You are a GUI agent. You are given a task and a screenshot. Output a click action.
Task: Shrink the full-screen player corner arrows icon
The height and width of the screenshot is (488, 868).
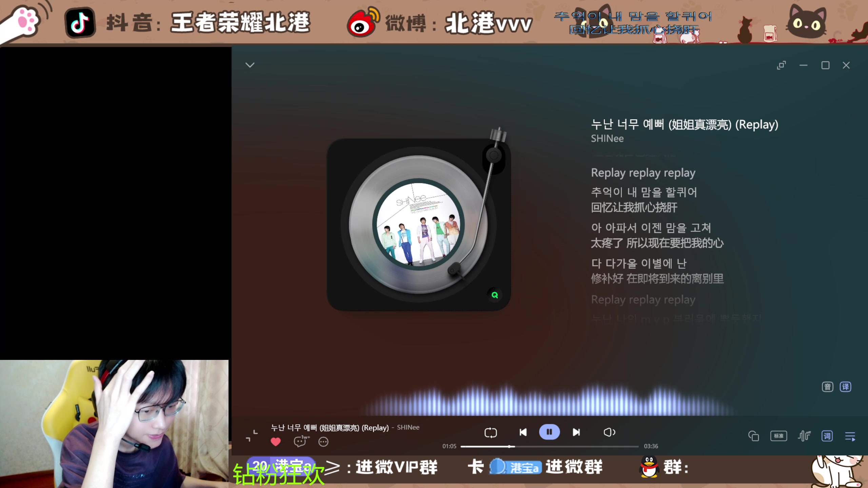tap(252, 436)
